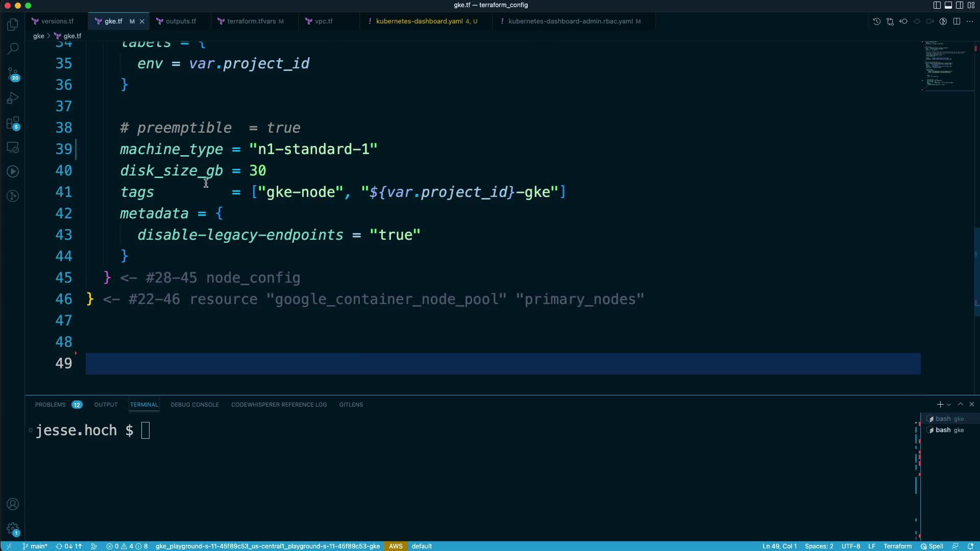The image size is (980, 551).
Task: Click the Terraform language mode in status bar
Action: click(897, 546)
